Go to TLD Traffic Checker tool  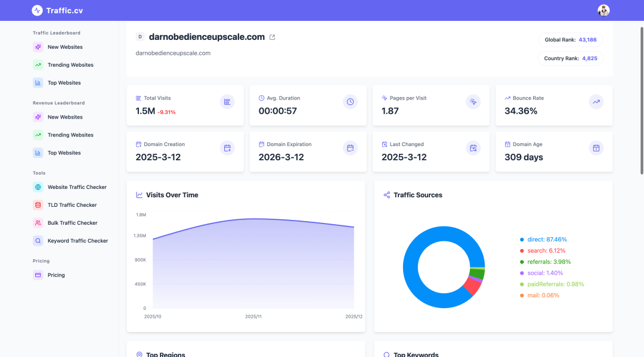pos(72,205)
